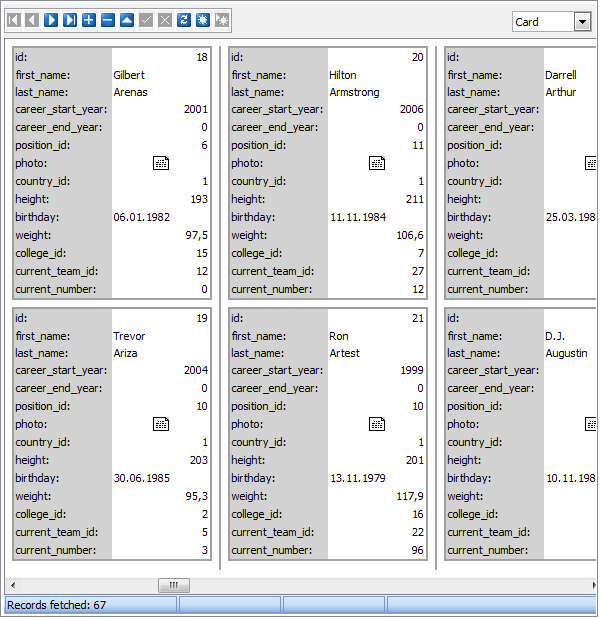Click the first_name field showing Trevor
Viewport: 600px width, 618px height.
tap(160, 336)
